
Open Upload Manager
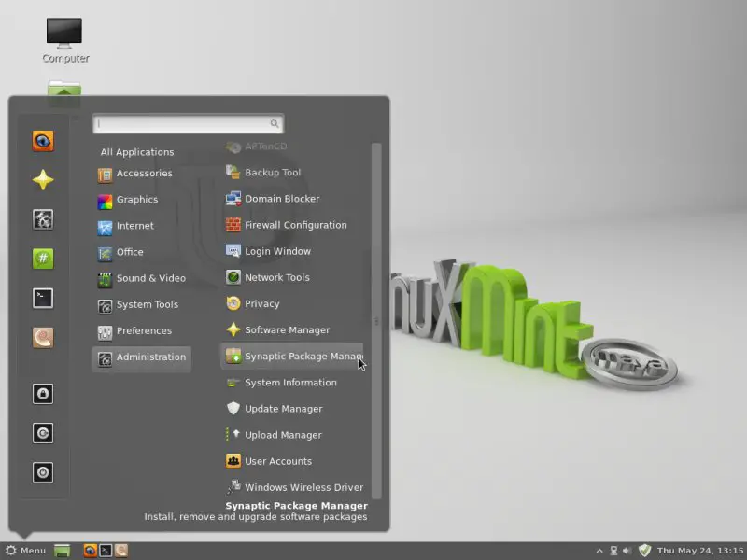coord(293,435)
